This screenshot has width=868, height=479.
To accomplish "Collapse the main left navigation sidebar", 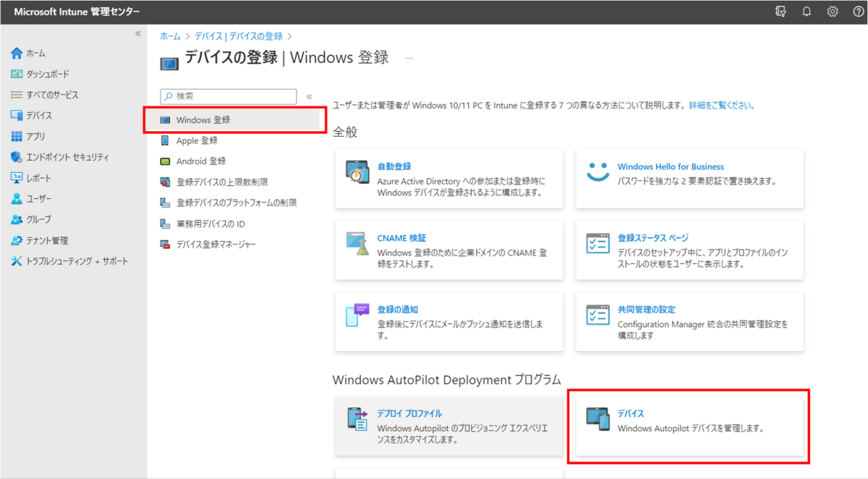I will pyautogui.click(x=137, y=34).
